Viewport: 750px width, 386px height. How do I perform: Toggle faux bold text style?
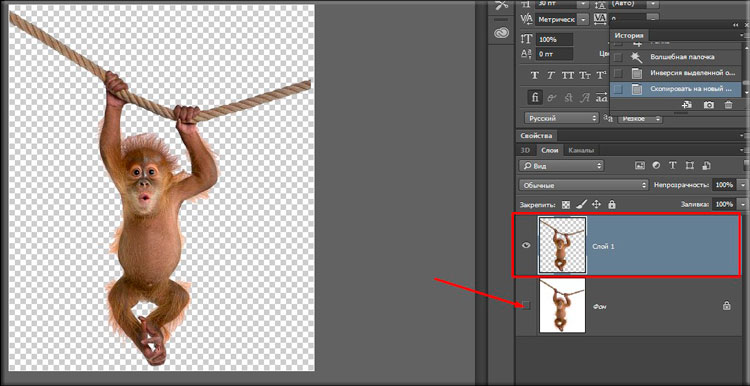535,76
